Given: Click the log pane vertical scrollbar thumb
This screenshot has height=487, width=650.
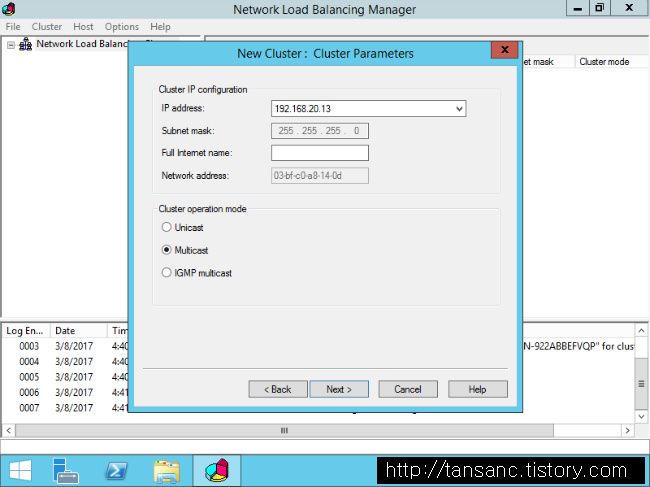Looking at the screenshot, I should click(641, 384).
